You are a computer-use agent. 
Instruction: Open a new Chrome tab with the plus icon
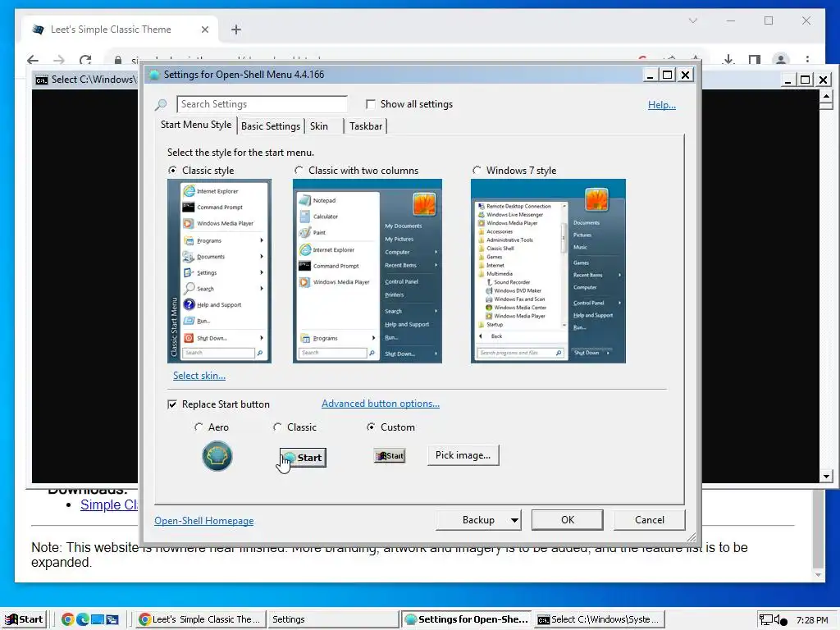[235, 30]
